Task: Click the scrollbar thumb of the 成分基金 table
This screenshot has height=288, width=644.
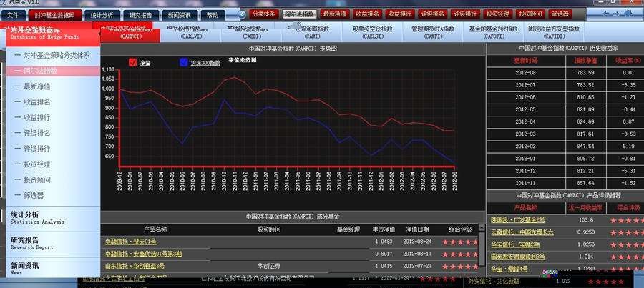Action: click(x=482, y=250)
